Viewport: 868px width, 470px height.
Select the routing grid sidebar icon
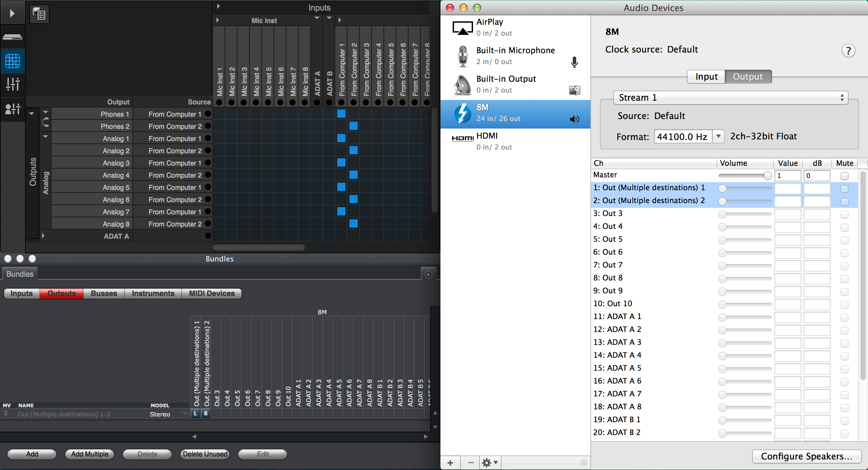pos(13,61)
